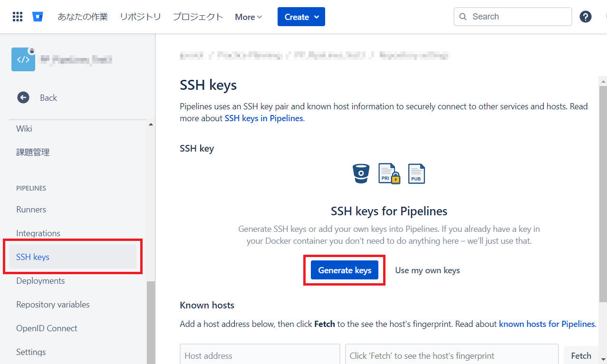The height and width of the screenshot is (364, 607).
Task: Expand the More dropdown menu
Action: 249,17
